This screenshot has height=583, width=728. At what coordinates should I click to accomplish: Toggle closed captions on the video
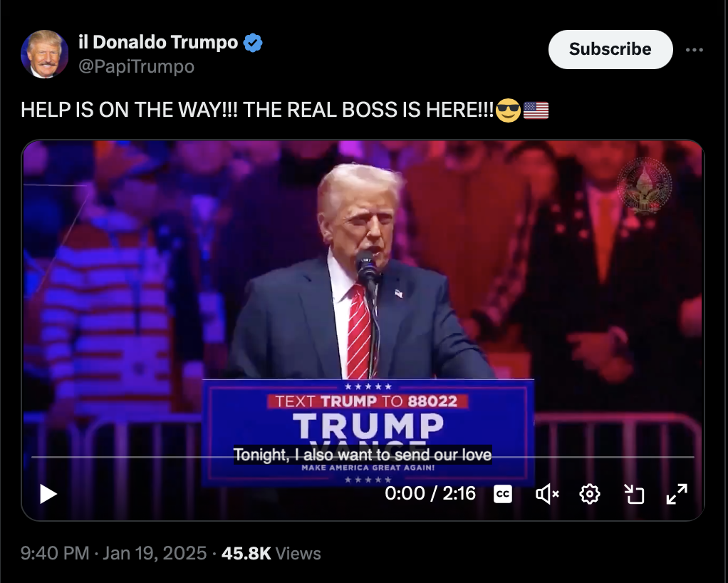click(x=502, y=494)
